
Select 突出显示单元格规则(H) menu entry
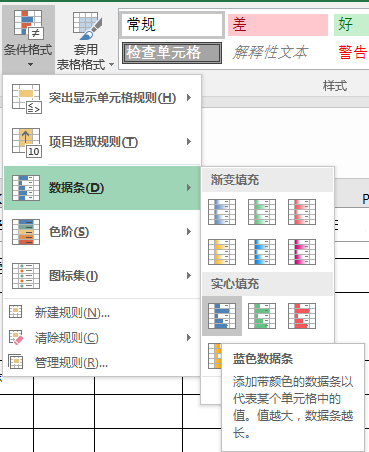[x=102, y=98]
